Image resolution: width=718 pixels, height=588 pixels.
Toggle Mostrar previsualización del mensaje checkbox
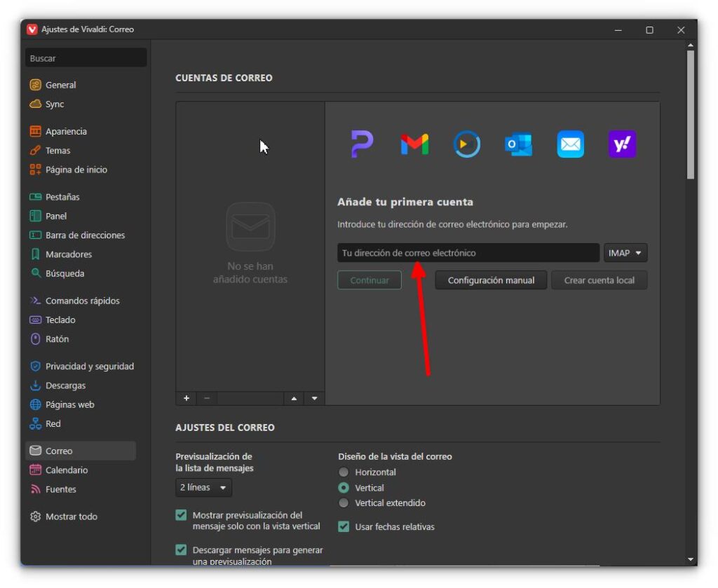point(181,515)
